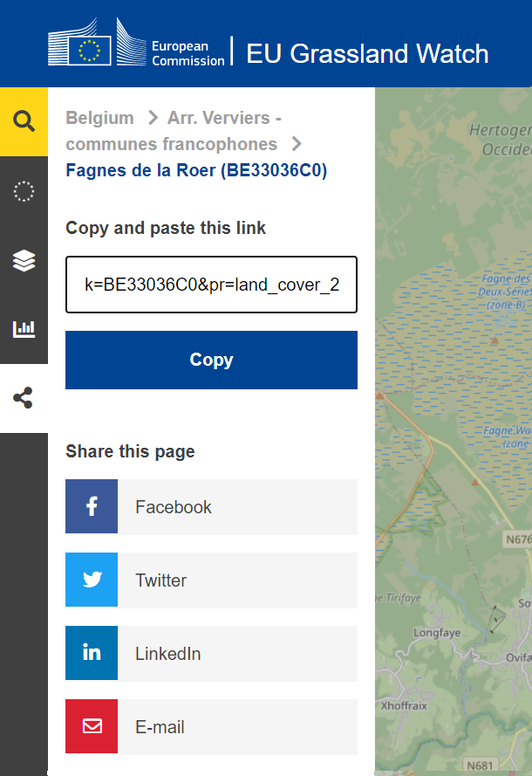Select the share sidebar tab
532x776 pixels.
coord(24,399)
